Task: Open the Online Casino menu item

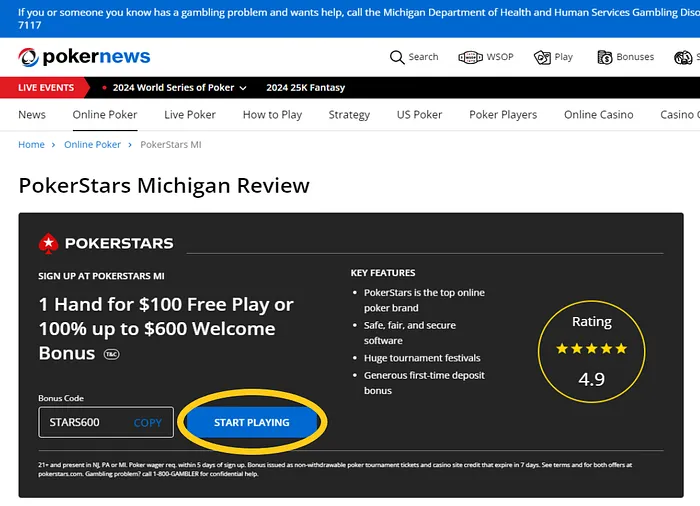Action: point(599,115)
